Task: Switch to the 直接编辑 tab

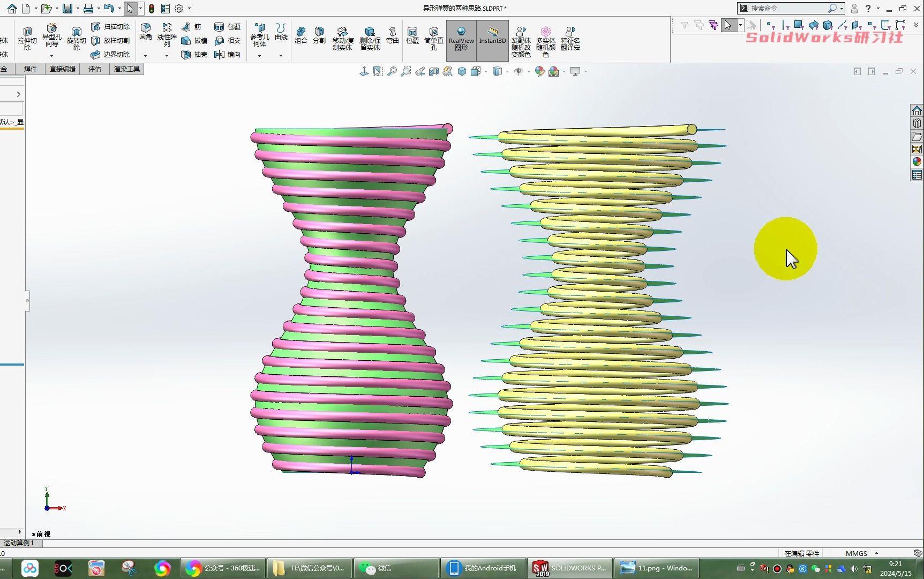Action: tap(63, 69)
